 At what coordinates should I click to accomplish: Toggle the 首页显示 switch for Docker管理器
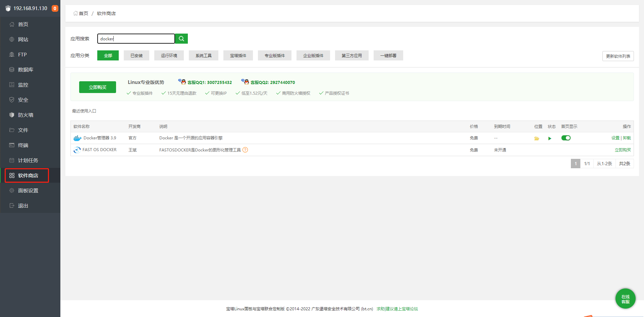566,138
